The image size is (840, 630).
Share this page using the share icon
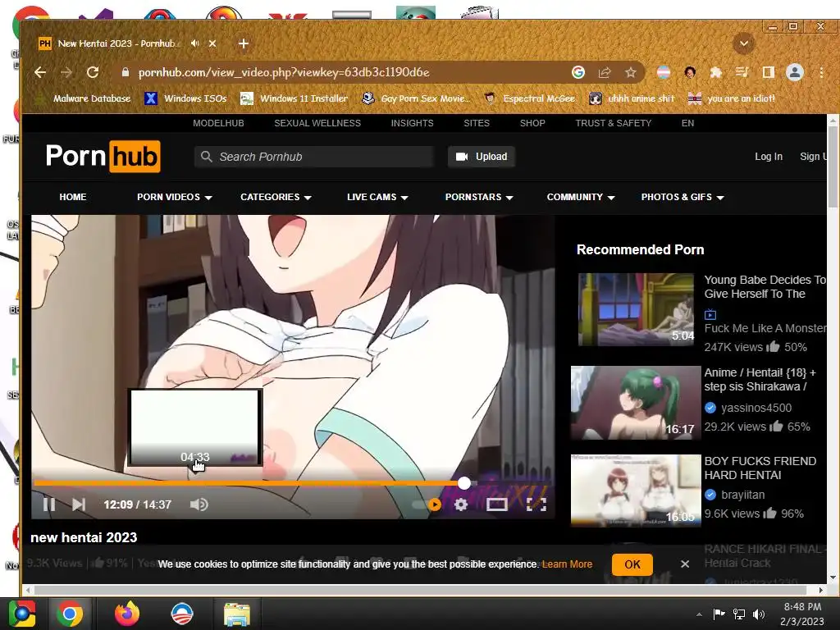pyautogui.click(x=605, y=72)
